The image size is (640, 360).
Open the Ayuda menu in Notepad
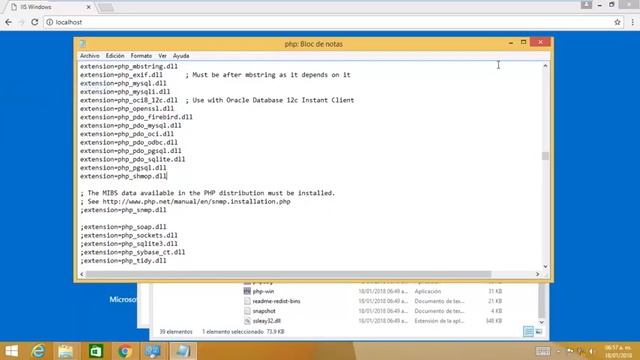click(x=181, y=56)
